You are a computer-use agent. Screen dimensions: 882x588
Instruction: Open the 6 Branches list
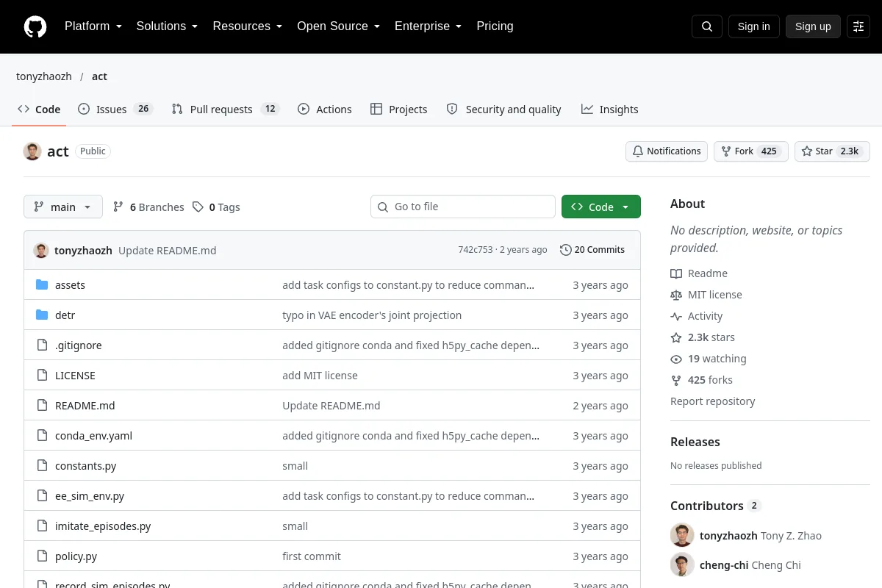coord(148,207)
